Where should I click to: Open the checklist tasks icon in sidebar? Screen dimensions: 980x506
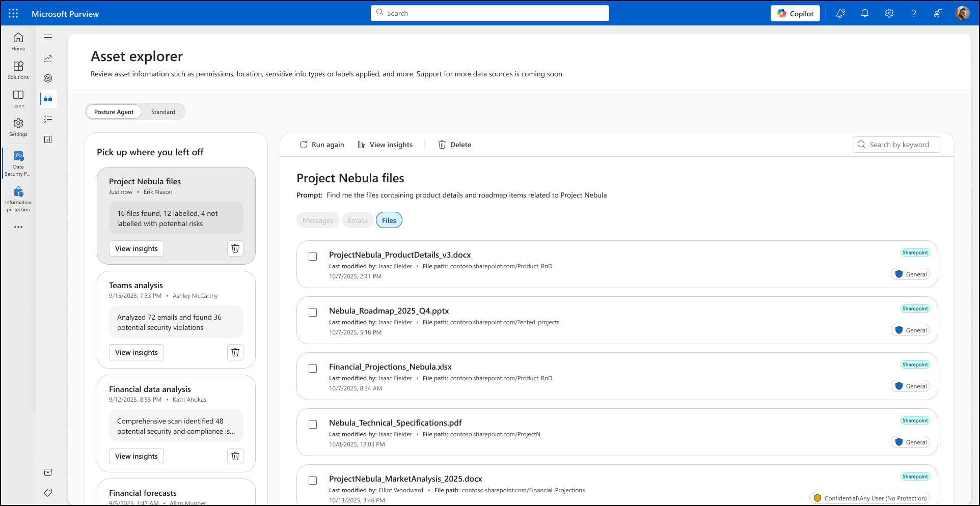(x=48, y=119)
